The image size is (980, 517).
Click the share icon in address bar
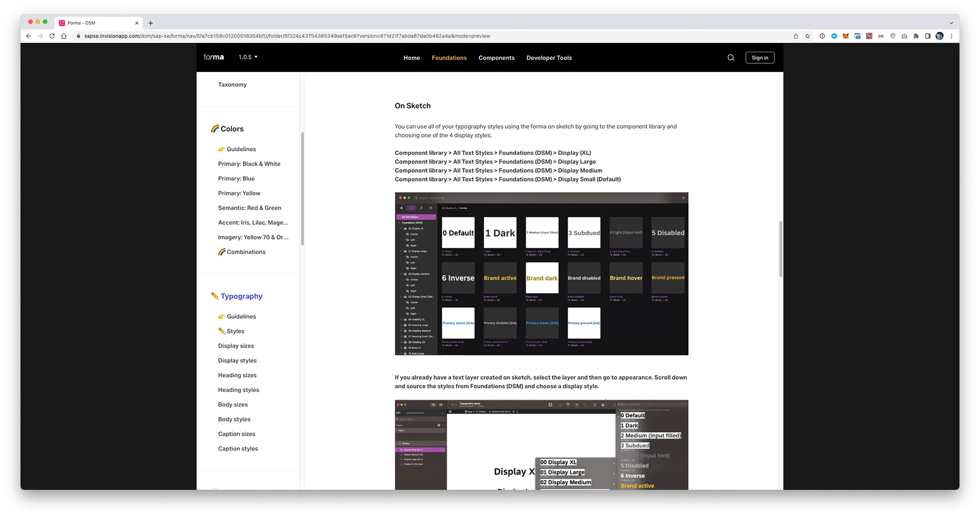(796, 36)
